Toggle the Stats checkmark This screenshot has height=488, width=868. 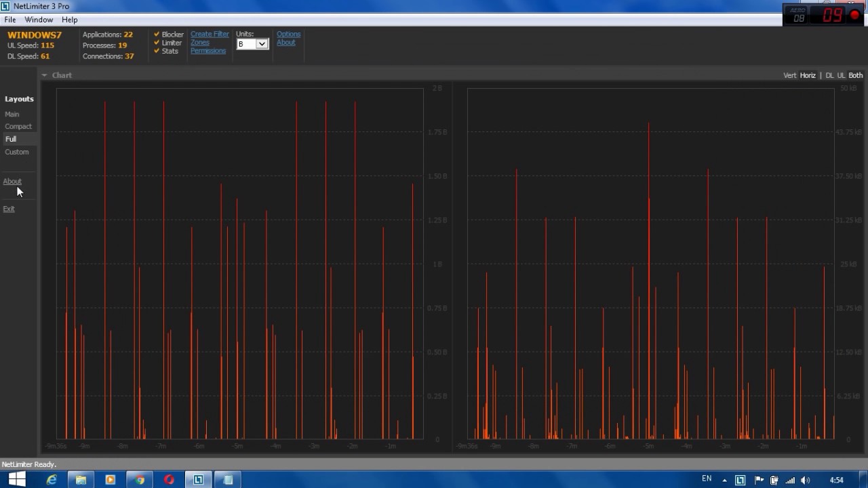click(157, 51)
